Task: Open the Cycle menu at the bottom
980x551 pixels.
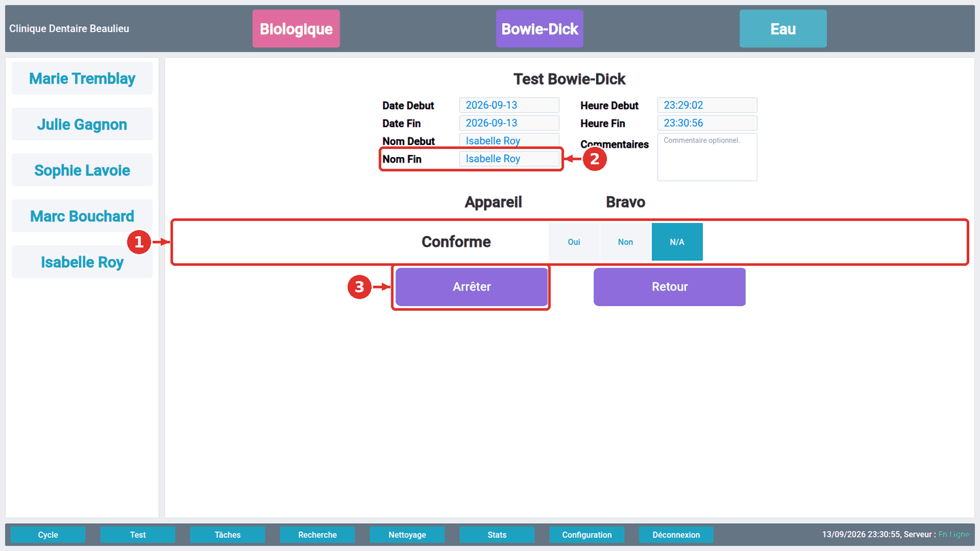Action: point(48,535)
